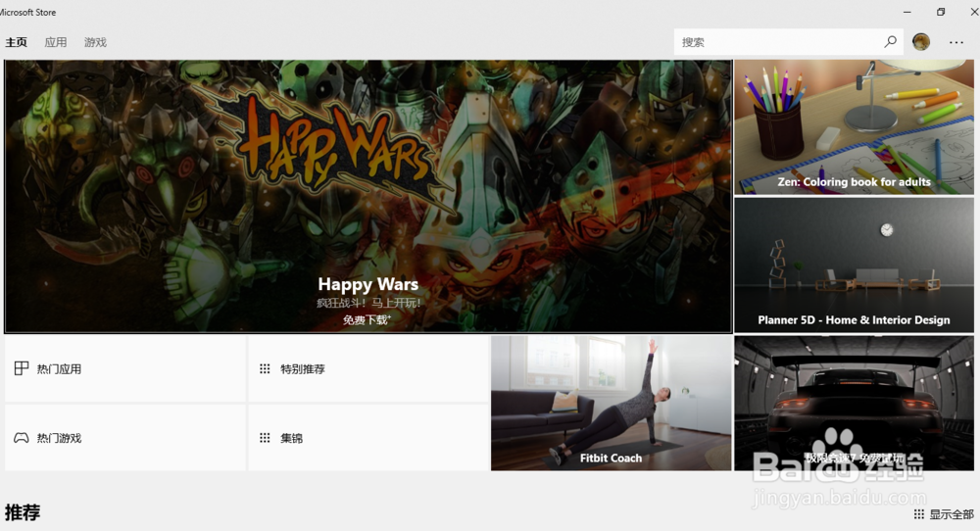
Task: Open the three-dot more options menu
Action: (x=956, y=42)
